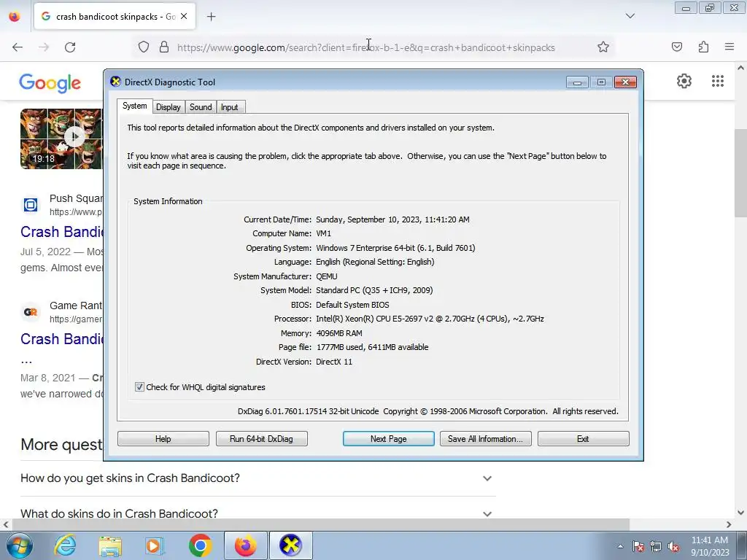
Task: Select the System Manufacturer value 'QEMU'
Action: click(326, 276)
